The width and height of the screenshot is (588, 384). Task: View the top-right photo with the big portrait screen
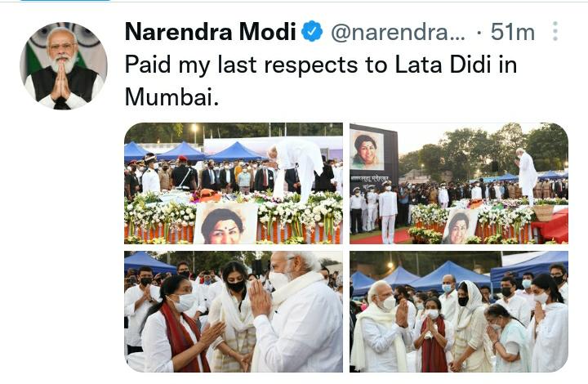[x=459, y=183]
